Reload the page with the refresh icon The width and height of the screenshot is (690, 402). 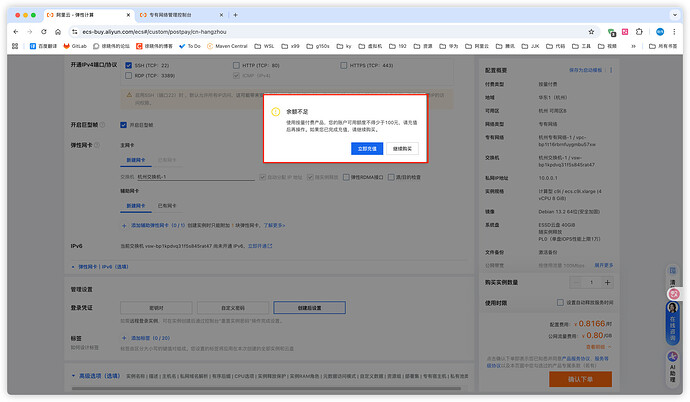pos(45,32)
